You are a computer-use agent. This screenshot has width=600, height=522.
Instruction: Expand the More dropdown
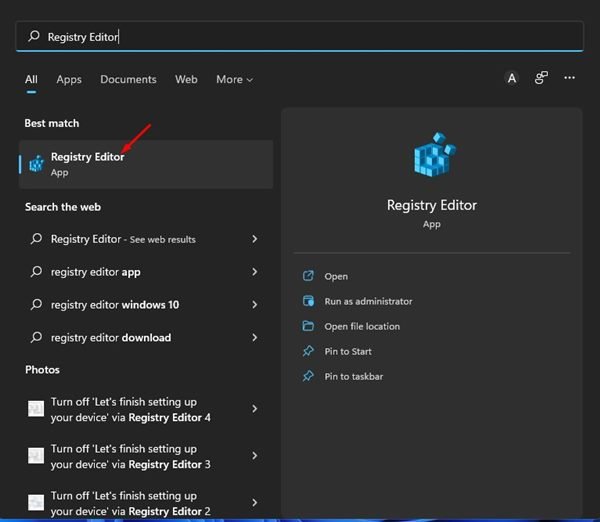pyautogui.click(x=234, y=79)
